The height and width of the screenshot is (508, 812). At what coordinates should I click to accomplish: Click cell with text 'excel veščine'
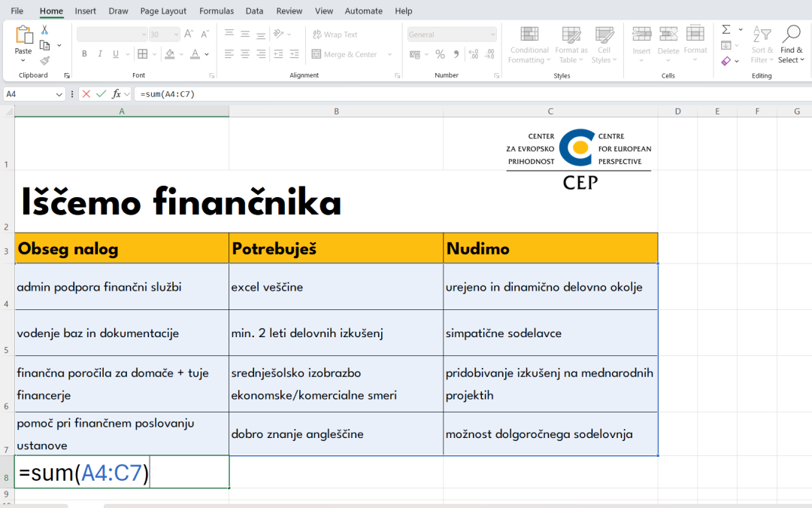[335, 287]
